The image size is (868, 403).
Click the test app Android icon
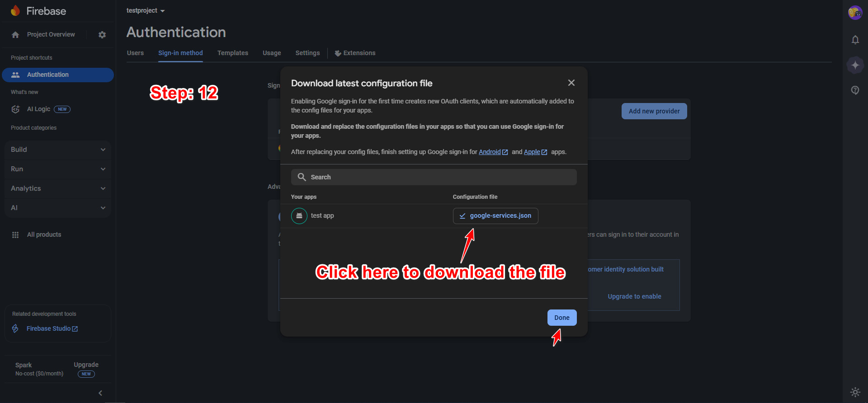tap(299, 216)
